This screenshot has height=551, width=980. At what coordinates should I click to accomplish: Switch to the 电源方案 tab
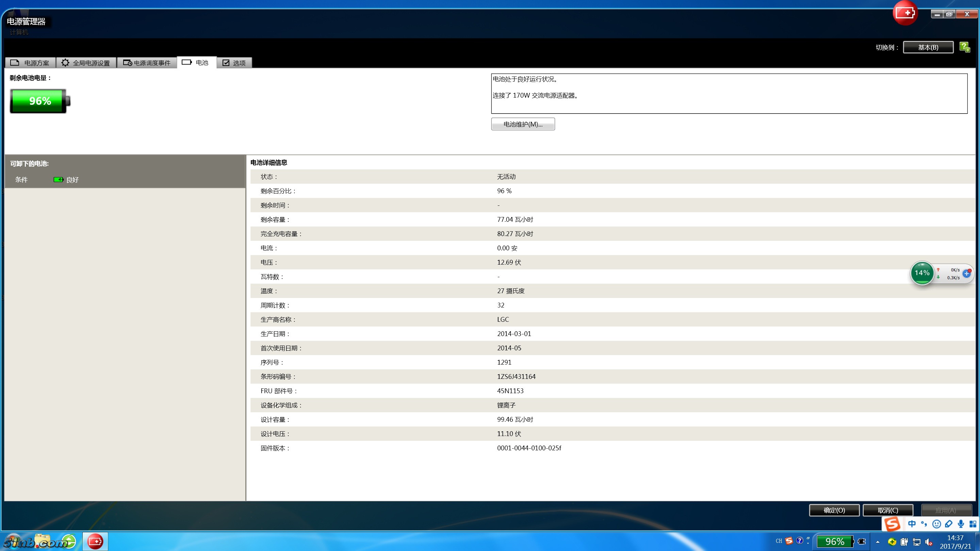click(x=30, y=63)
